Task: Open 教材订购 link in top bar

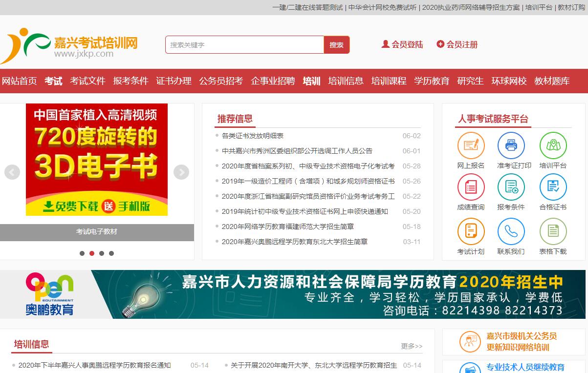Action: [x=571, y=7]
